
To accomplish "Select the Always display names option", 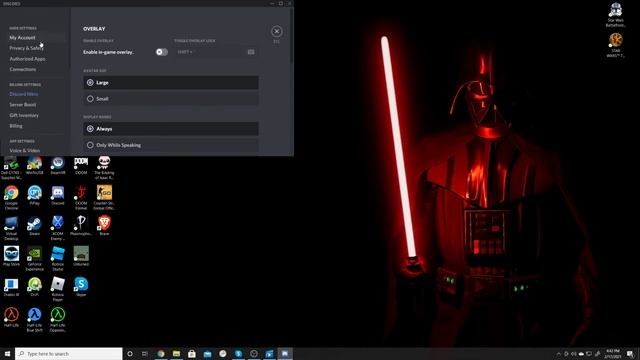I will [x=171, y=129].
